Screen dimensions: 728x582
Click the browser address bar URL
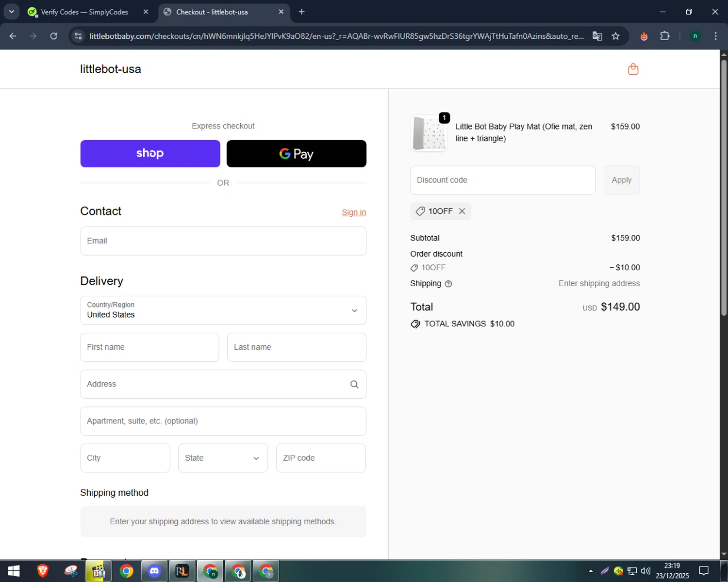[336, 36]
